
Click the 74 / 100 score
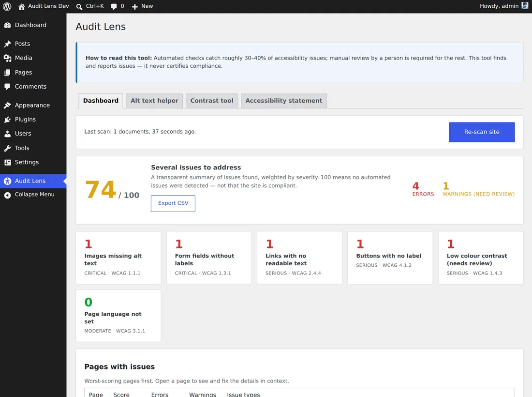112,190
